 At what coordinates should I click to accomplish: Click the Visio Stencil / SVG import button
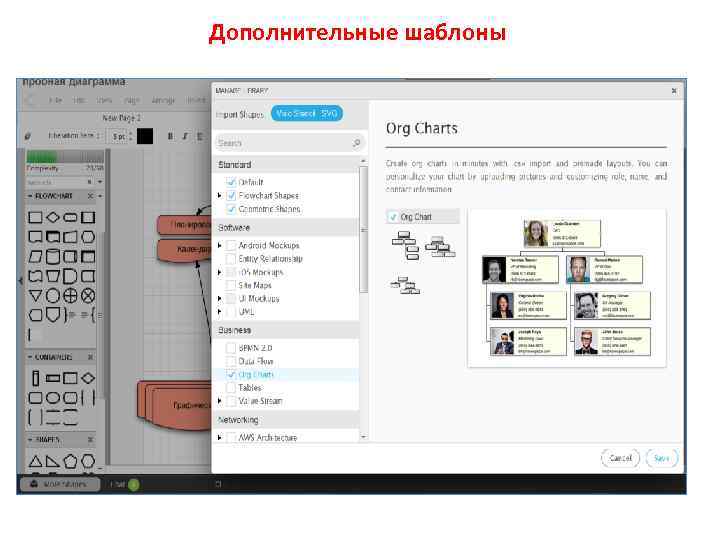(306, 113)
